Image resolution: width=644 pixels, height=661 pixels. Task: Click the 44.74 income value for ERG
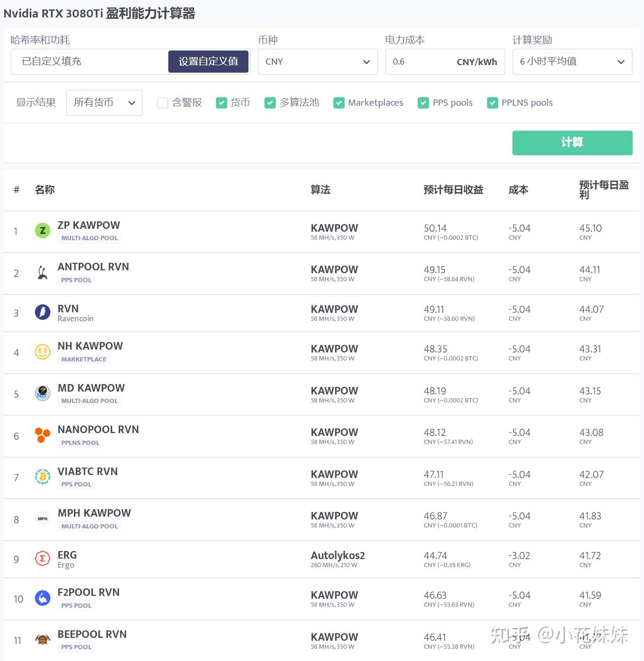point(435,556)
